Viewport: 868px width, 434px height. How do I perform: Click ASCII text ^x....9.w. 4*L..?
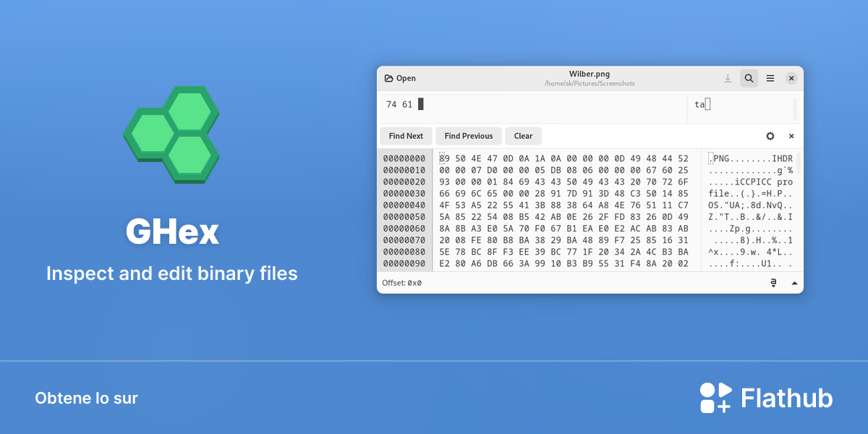click(x=751, y=252)
